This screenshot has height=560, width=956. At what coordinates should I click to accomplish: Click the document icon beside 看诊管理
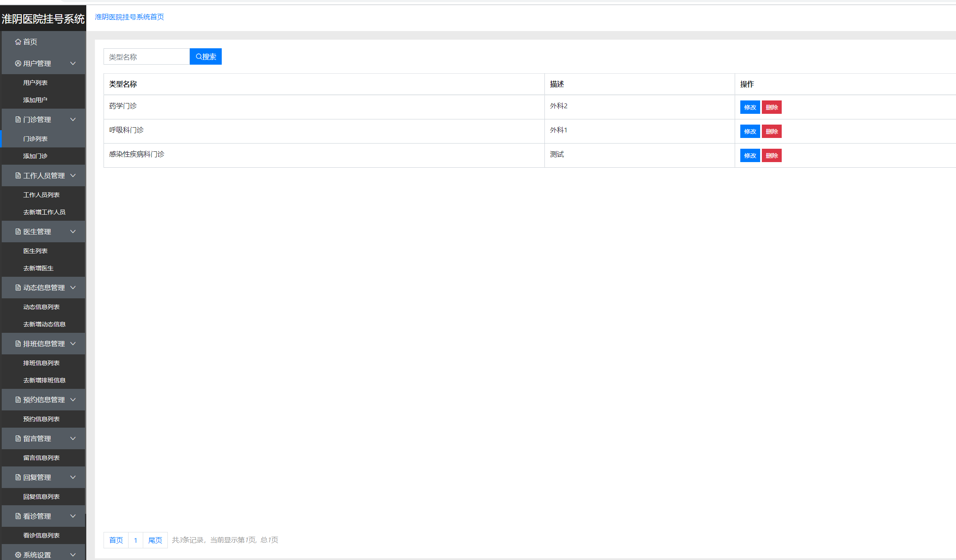[18, 516]
